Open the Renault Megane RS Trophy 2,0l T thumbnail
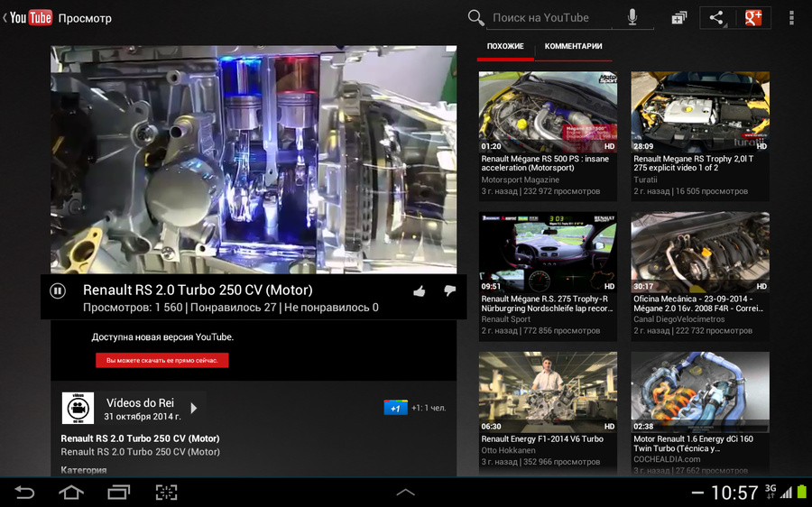This screenshot has width=812, height=507. coord(700,112)
